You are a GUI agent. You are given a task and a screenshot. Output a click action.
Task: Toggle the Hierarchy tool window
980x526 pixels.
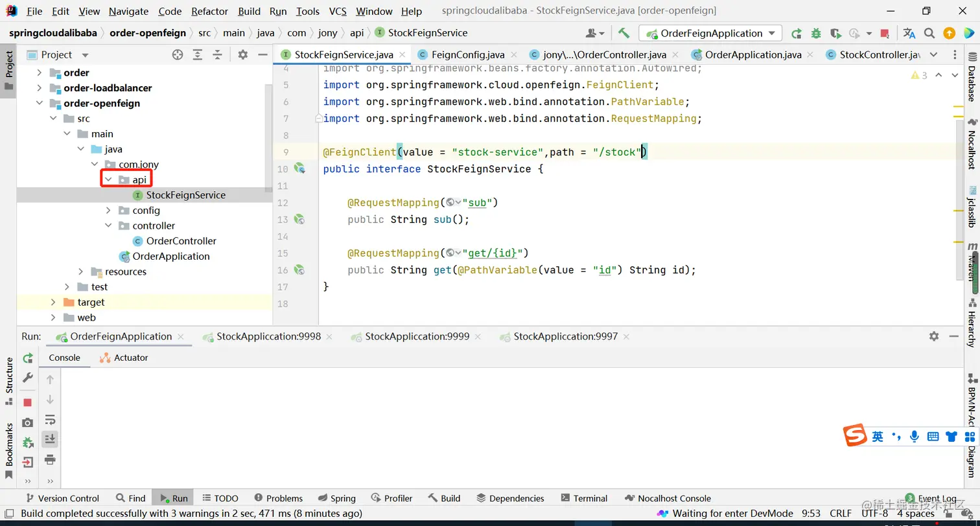point(972,322)
